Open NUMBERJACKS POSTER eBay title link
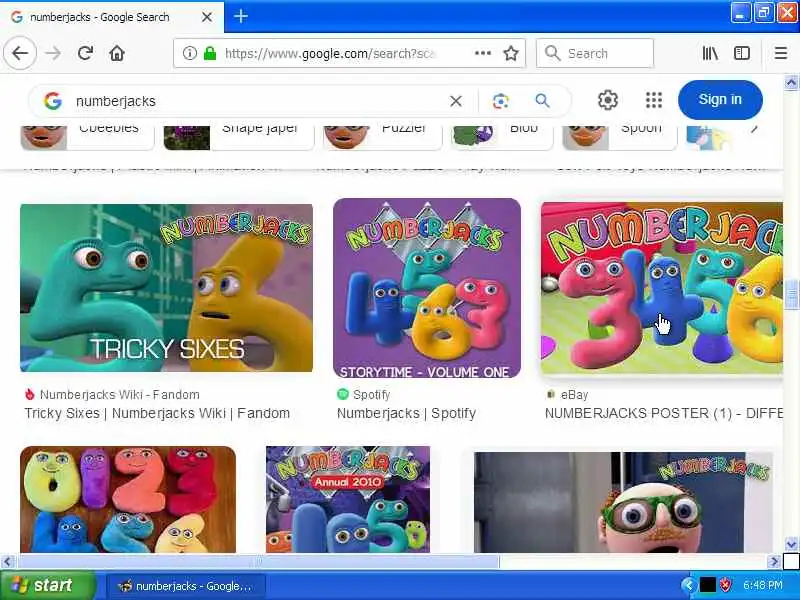Screen dimensions: 800x600 664,413
